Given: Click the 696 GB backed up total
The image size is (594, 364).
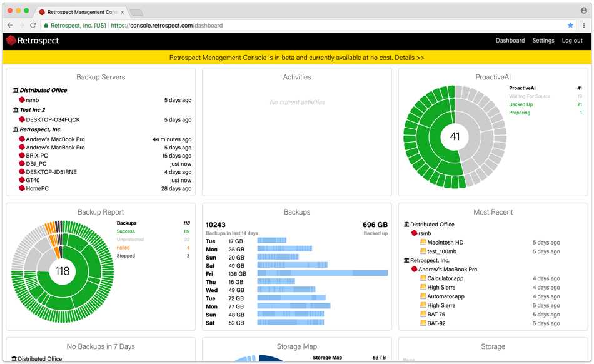Looking at the screenshot, I should point(375,225).
